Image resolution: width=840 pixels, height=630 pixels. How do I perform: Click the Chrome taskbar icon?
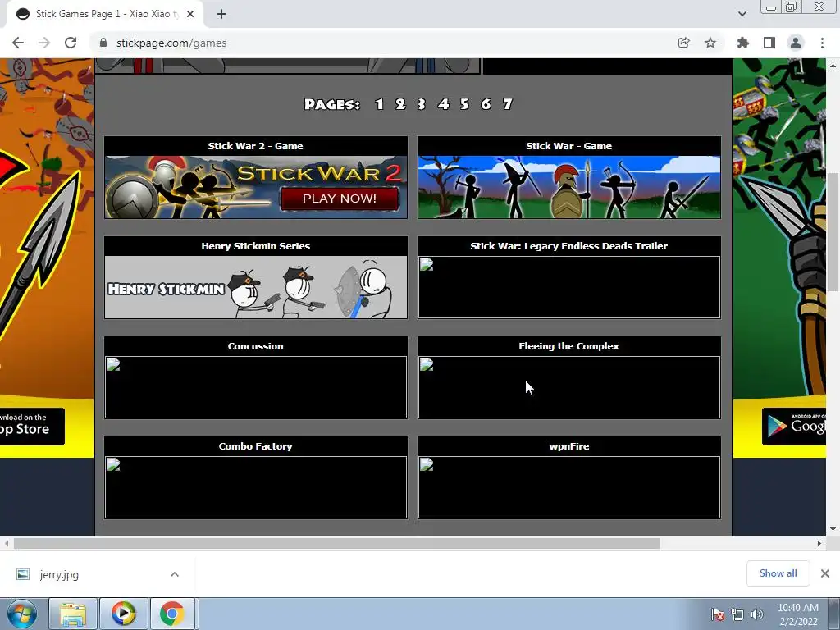tap(172, 614)
